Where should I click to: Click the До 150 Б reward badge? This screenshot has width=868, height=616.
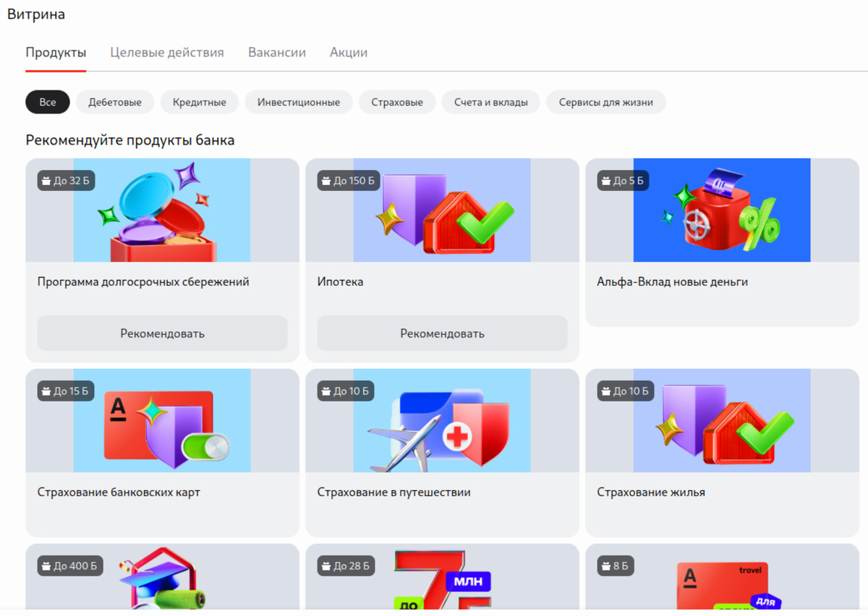pos(349,181)
